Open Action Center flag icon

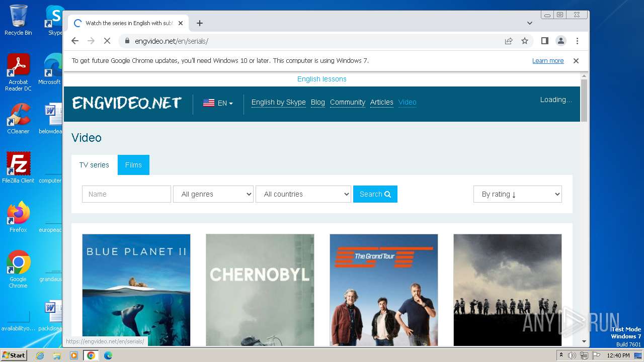595,355
